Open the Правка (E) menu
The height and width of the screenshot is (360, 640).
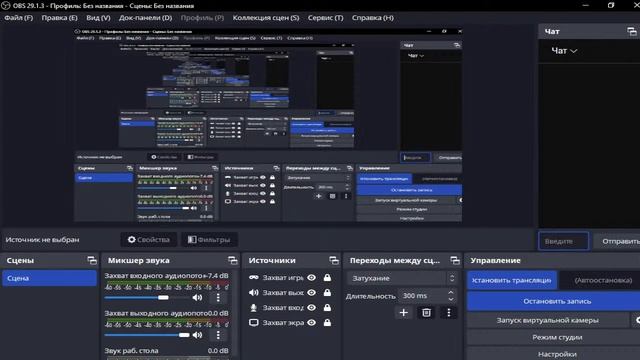(x=59, y=18)
